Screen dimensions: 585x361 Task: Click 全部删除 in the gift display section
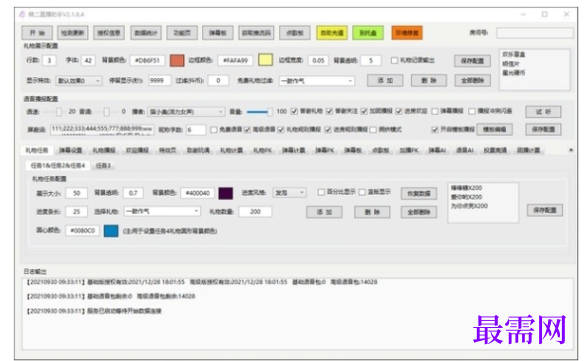point(472,80)
